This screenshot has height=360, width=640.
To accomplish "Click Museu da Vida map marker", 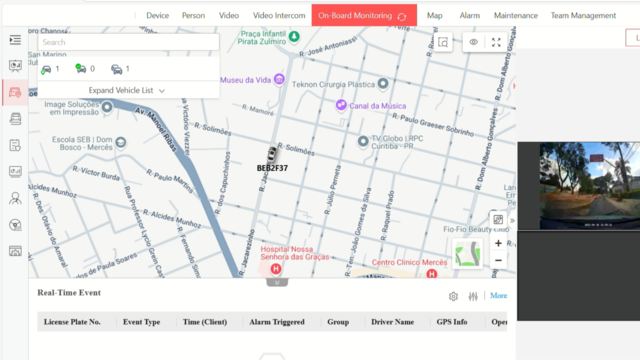I will pos(279,79).
